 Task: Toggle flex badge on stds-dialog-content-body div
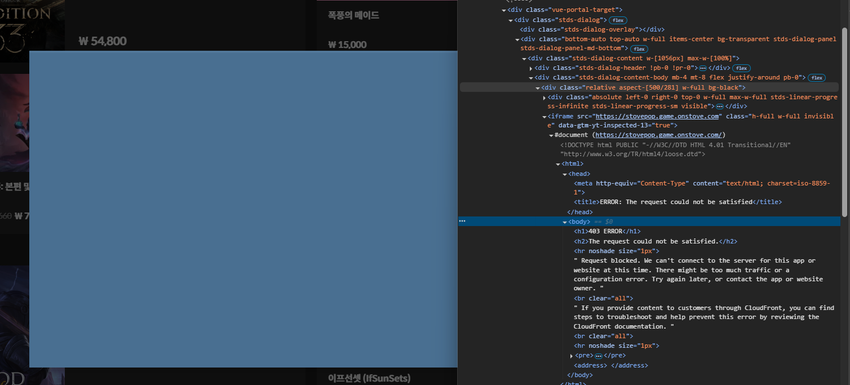(816, 78)
